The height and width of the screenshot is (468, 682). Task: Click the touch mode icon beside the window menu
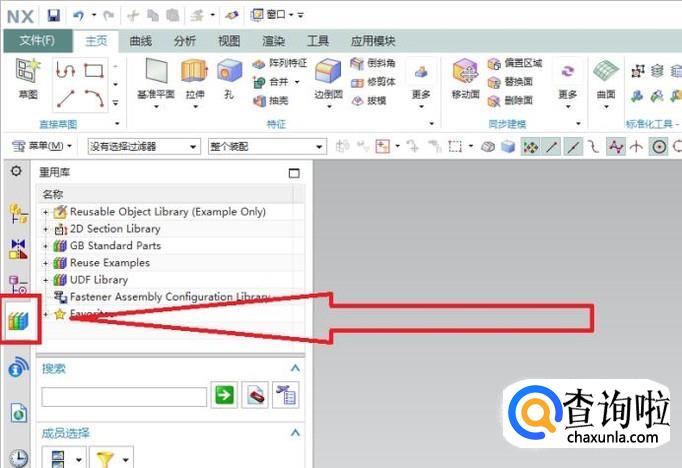231,16
